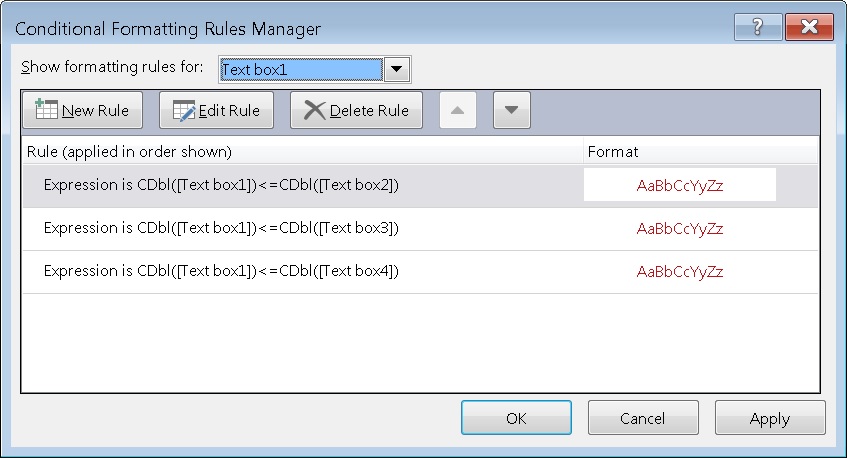Click the Delete Rule X icon

click(314, 110)
